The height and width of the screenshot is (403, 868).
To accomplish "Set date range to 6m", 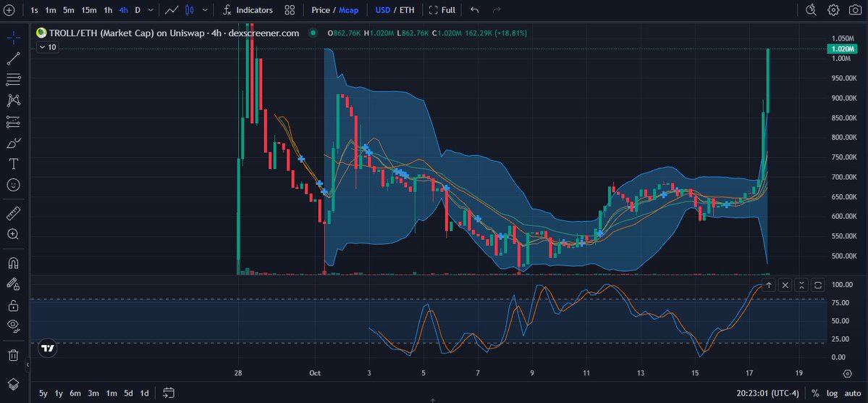I will click(x=75, y=393).
